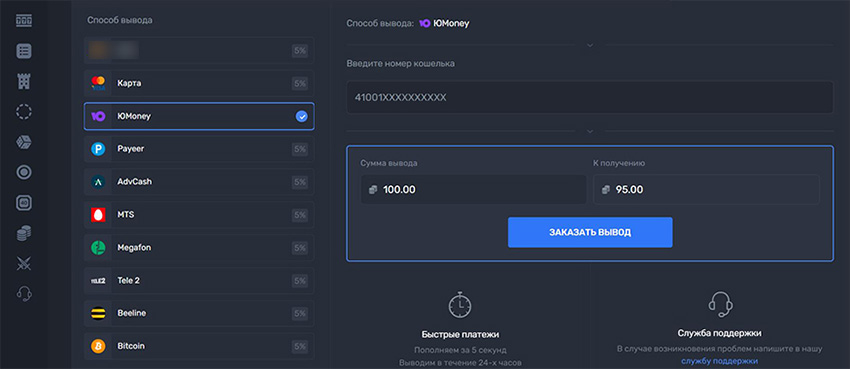Click the Служба поддержки heading
Viewport: 850px width, 369px height.
719,333
